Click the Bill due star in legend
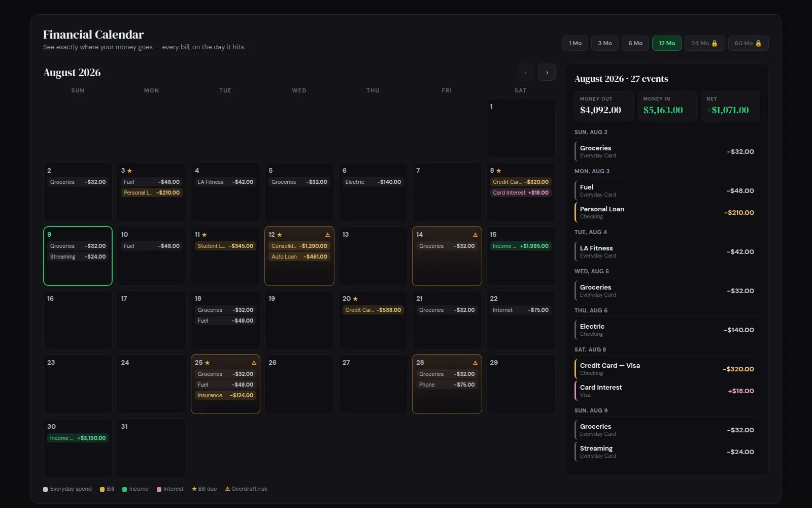The width and height of the screenshot is (812, 508). pos(194,489)
